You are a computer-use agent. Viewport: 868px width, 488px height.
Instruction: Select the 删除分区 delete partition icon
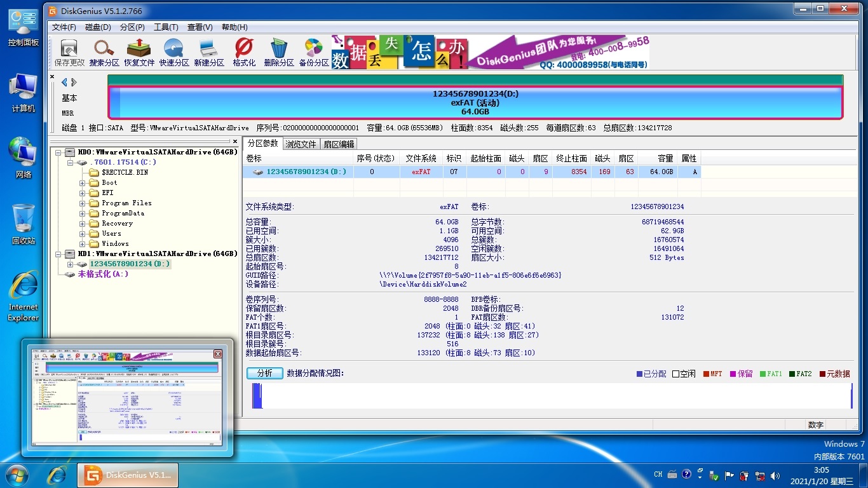[x=279, y=53]
